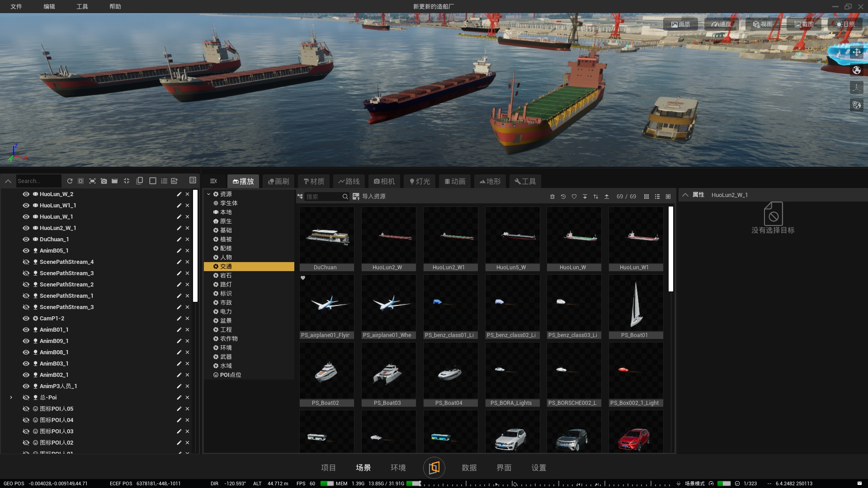The height and width of the screenshot is (488, 868).
Task: Click the history clock icon in asset toolbar
Action: (563, 197)
